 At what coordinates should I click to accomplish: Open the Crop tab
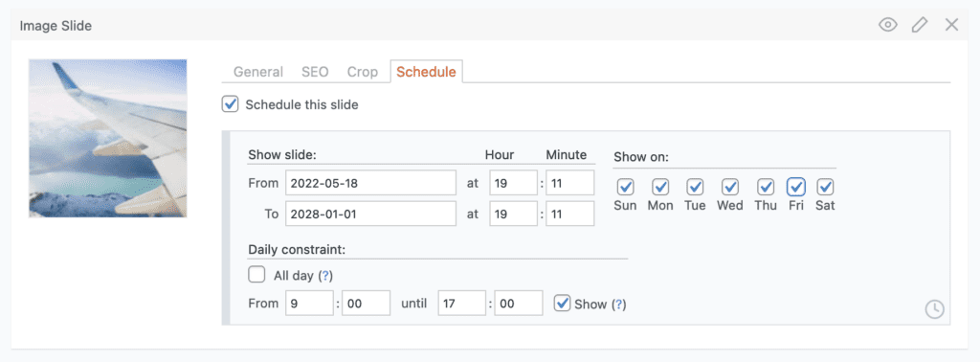point(363,72)
